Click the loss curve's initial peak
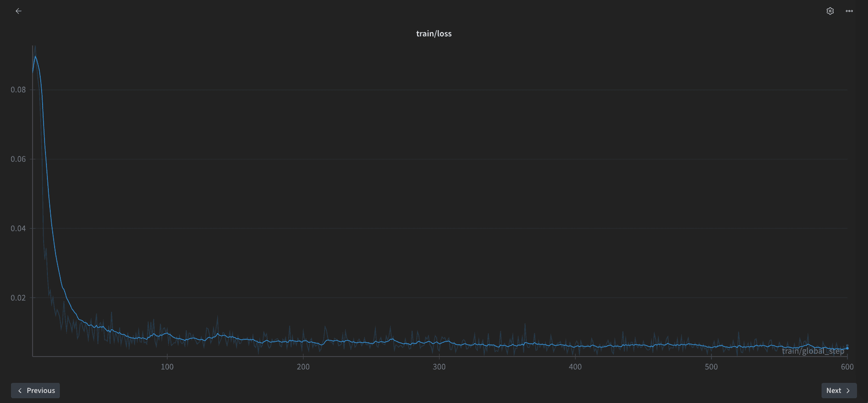The width and height of the screenshot is (868, 403). (x=35, y=56)
